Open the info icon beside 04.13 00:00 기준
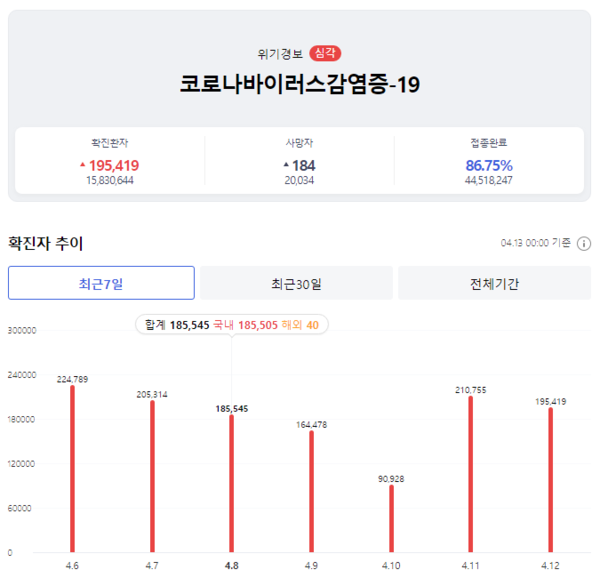Viewport: 600px width, 578px height. coord(584,244)
